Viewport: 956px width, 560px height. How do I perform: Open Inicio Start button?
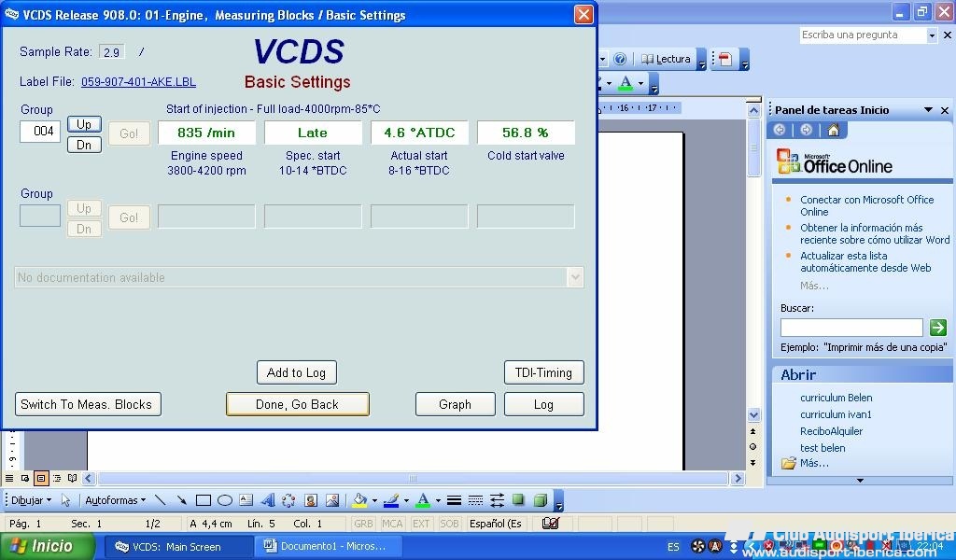click(x=48, y=546)
